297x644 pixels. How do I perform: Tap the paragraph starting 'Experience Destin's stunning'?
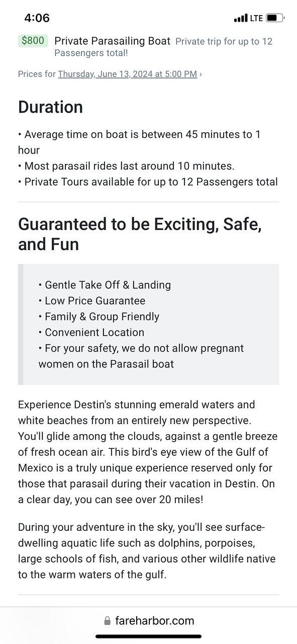(x=148, y=452)
